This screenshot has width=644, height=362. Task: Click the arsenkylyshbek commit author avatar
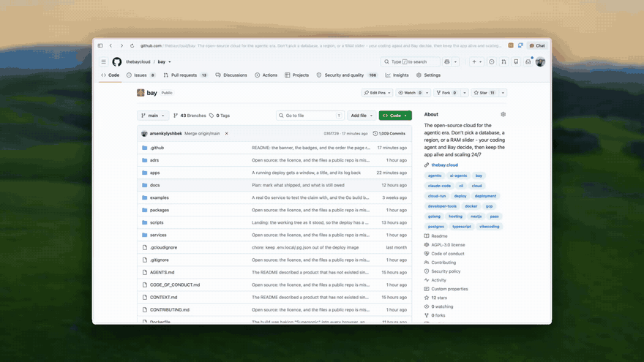tap(144, 133)
